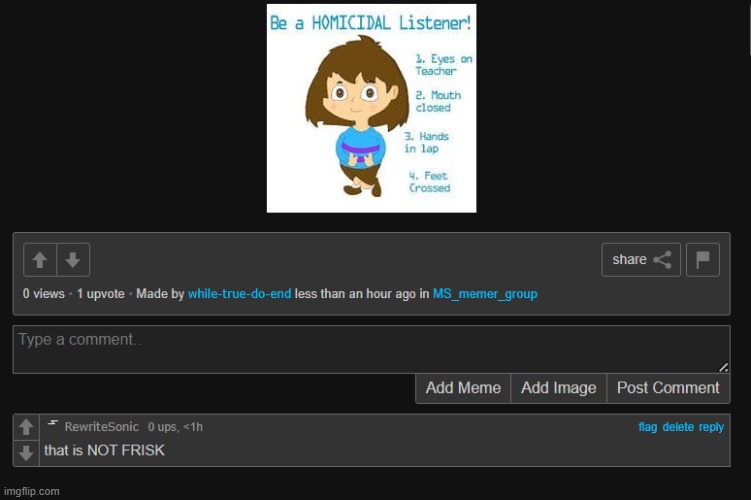Visit while-true-do-end's profile link
751x500 pixels.
tap(239, 294)
